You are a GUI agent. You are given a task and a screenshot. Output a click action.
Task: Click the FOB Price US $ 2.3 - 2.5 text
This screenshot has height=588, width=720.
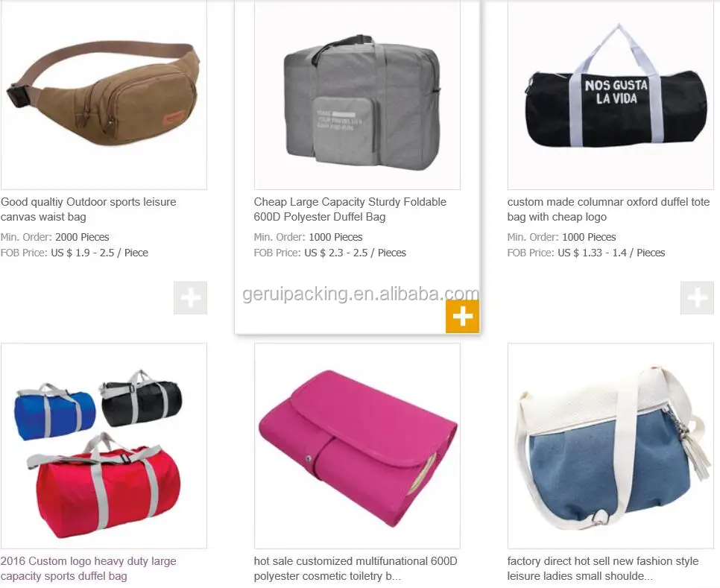point(329,253)
